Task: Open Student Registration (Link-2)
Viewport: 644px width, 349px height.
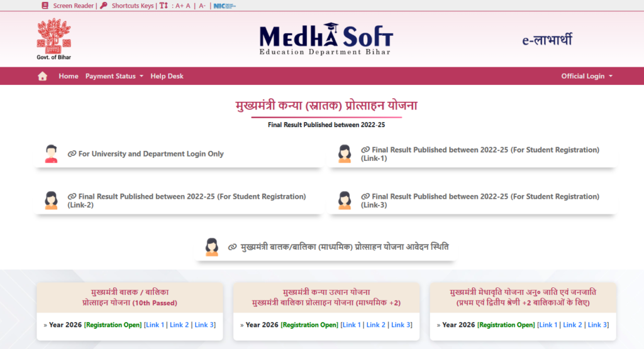Action: [187, 201]
